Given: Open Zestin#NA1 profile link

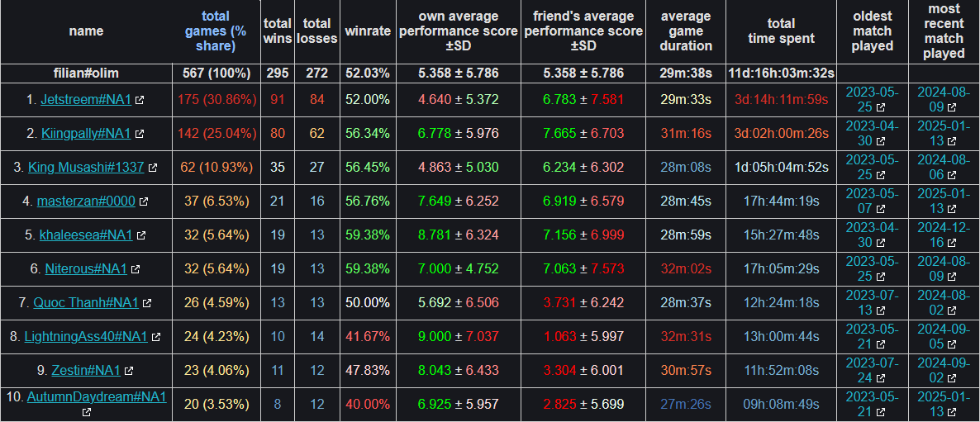Looking at the screenshot, I should [x=86, y=371].
